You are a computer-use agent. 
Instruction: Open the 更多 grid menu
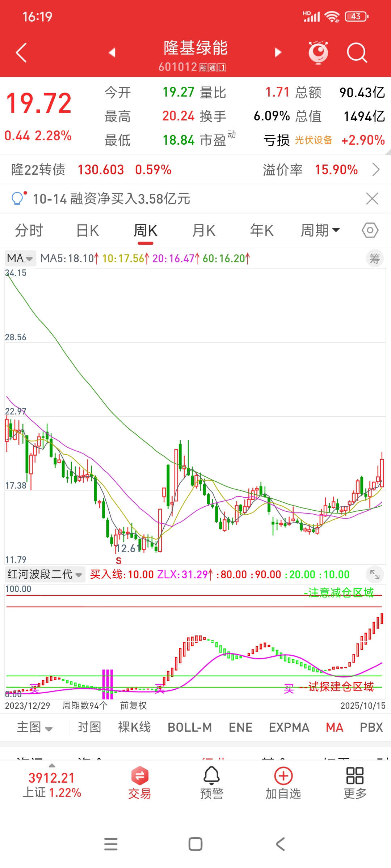pos(355,783)
